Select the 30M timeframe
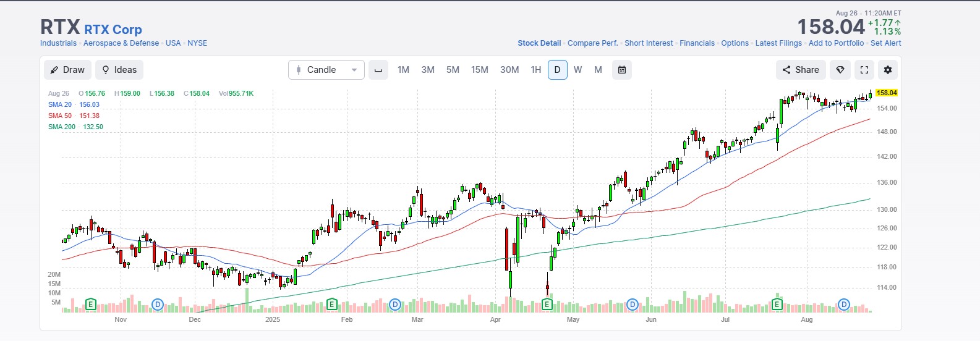Screen dimensions: 980x341 (509, 70)
